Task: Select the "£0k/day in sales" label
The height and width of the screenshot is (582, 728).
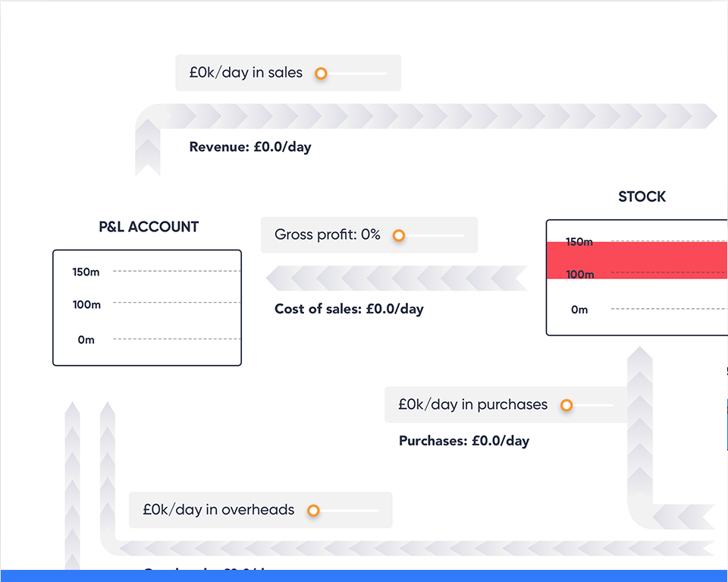Action: click(246, 73)
